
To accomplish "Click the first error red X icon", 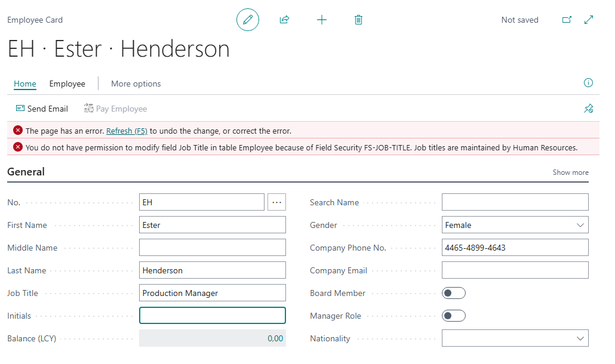I will tap(18, 130).
